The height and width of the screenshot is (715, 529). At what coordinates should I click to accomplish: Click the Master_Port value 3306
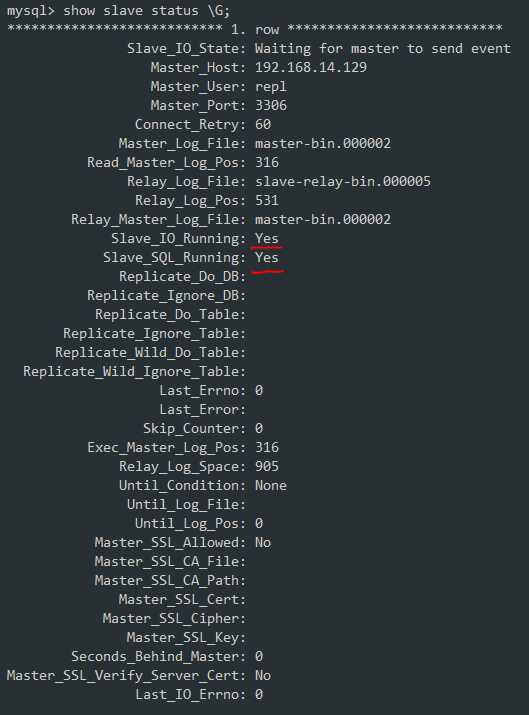(270, 105)
